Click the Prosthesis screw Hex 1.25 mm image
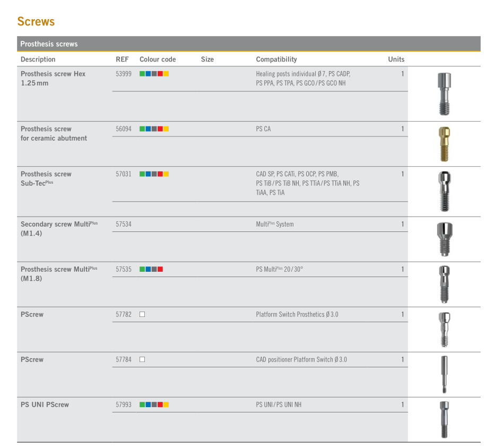 444,93
